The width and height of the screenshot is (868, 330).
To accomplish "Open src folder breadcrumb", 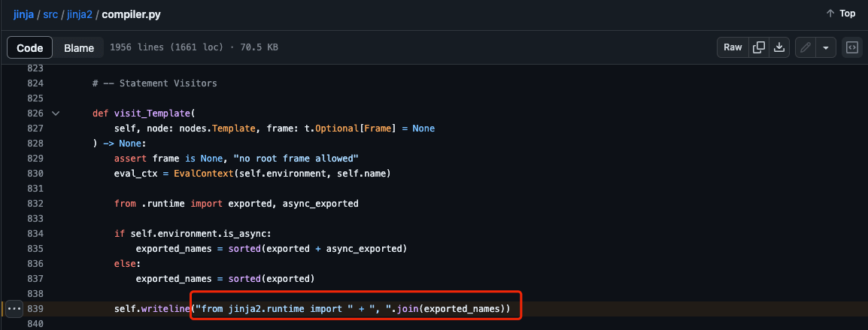I will click(x=50, y=14).
